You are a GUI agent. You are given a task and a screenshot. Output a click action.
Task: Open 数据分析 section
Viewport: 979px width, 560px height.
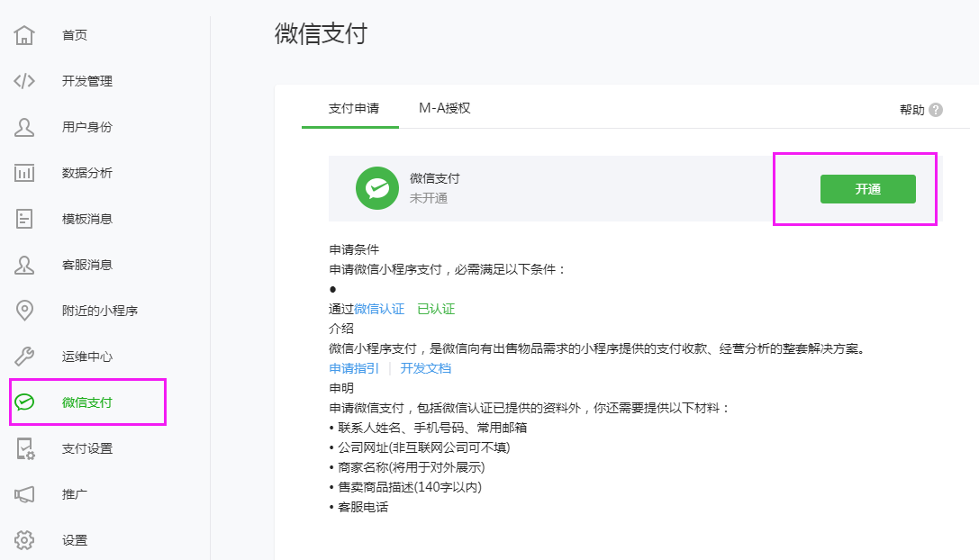coord(86,173)
